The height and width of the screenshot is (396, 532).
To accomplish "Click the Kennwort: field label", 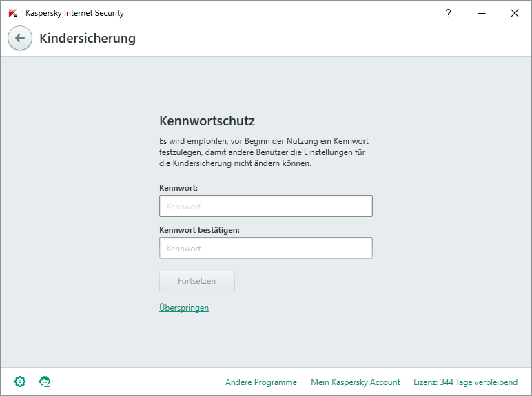I will (178, 188).
